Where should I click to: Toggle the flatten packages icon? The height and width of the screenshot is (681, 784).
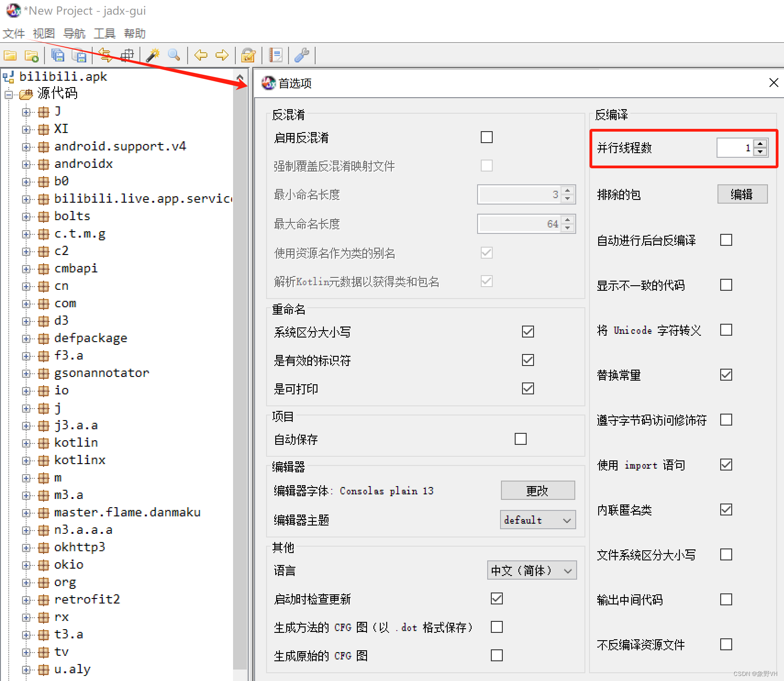pyautogui.click(x=127, y=55)
